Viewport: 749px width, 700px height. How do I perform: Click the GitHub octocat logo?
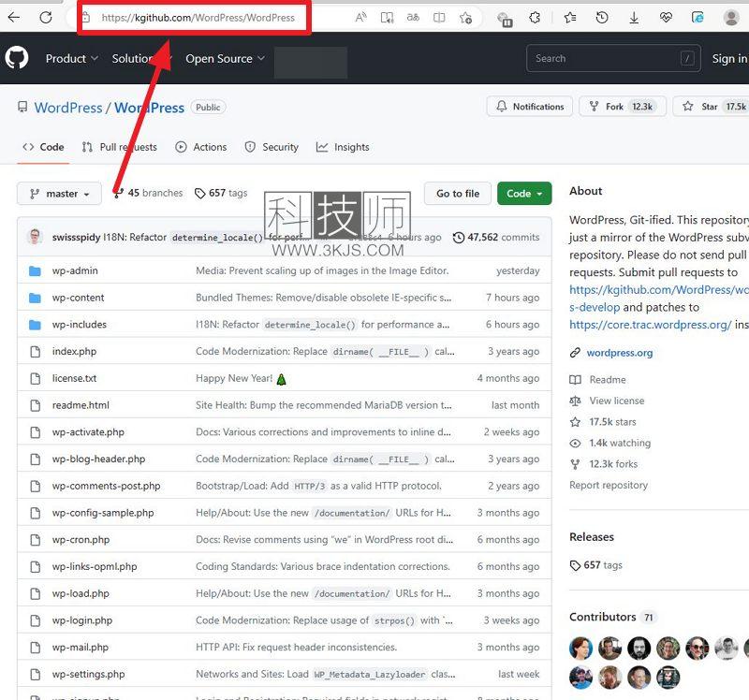[x=17, y=58]
